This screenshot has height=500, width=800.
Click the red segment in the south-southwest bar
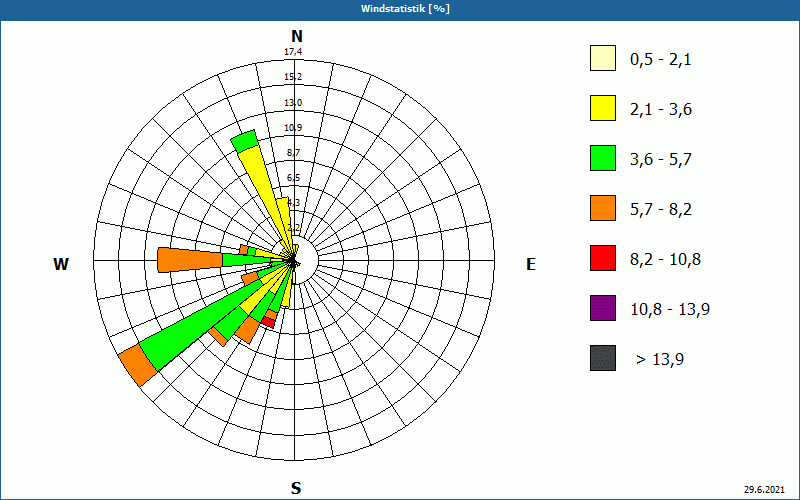269,322
